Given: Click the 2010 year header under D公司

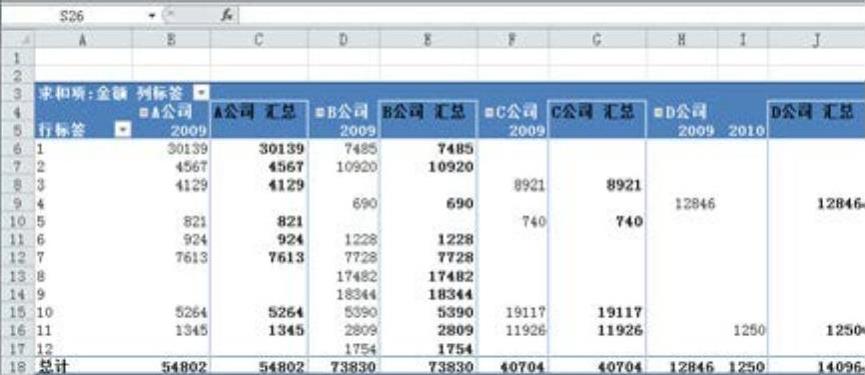Looking at the screenshot, I should [746, 131].
